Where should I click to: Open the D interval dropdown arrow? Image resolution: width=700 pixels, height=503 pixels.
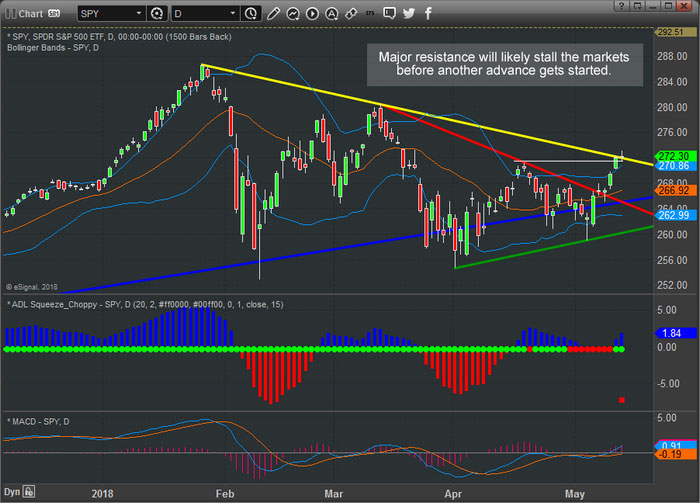[232, 13]
